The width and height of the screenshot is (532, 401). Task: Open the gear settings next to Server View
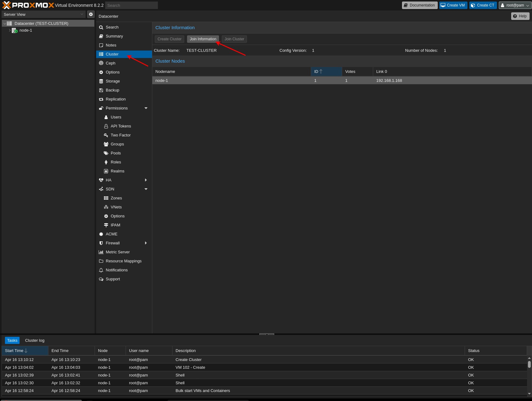click(91, 14)
